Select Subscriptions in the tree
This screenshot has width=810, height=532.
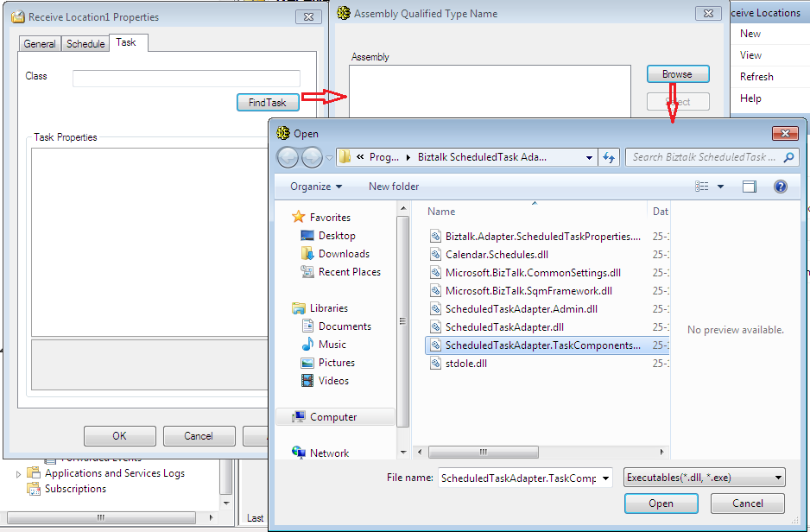click(66, 489)
